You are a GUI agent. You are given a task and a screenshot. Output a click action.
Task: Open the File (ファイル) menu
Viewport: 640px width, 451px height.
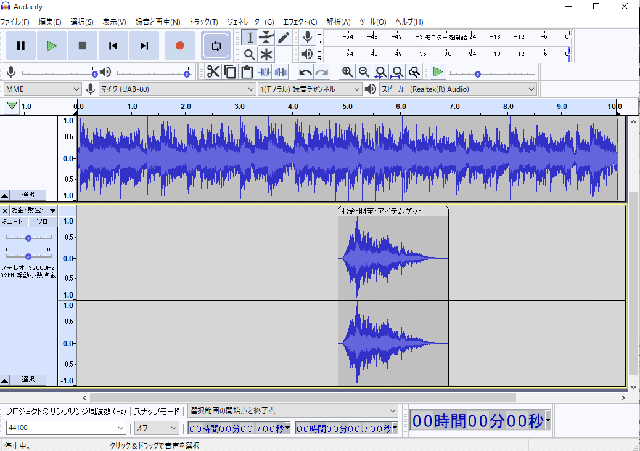coord(16,21)
